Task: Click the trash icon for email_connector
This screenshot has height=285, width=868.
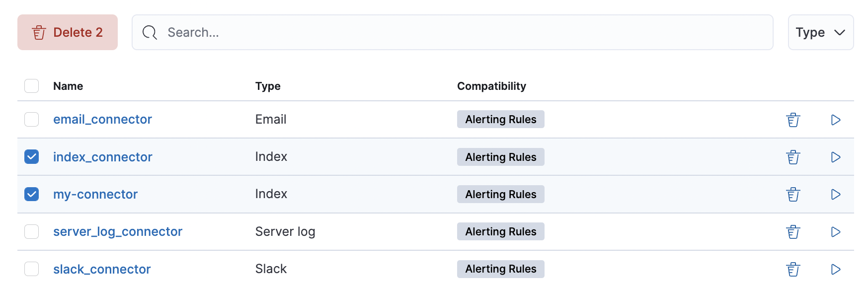Action: click(x=793, y=120)
